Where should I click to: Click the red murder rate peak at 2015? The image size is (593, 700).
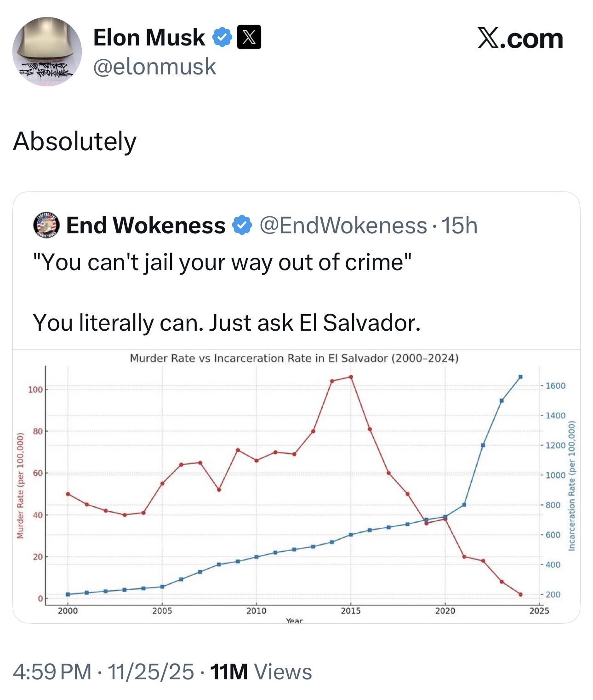(351, 377)
